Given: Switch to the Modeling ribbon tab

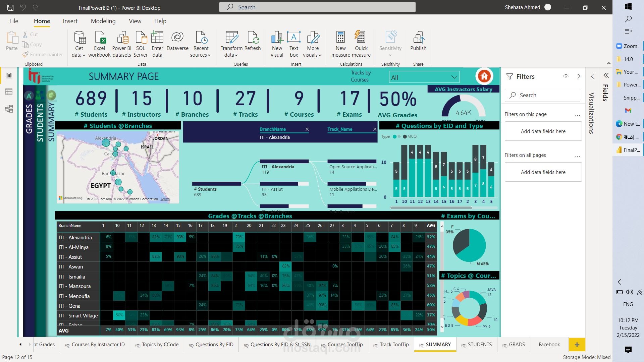Looking at the screenshot, I should pyautogui.click(x=103, y=21).
